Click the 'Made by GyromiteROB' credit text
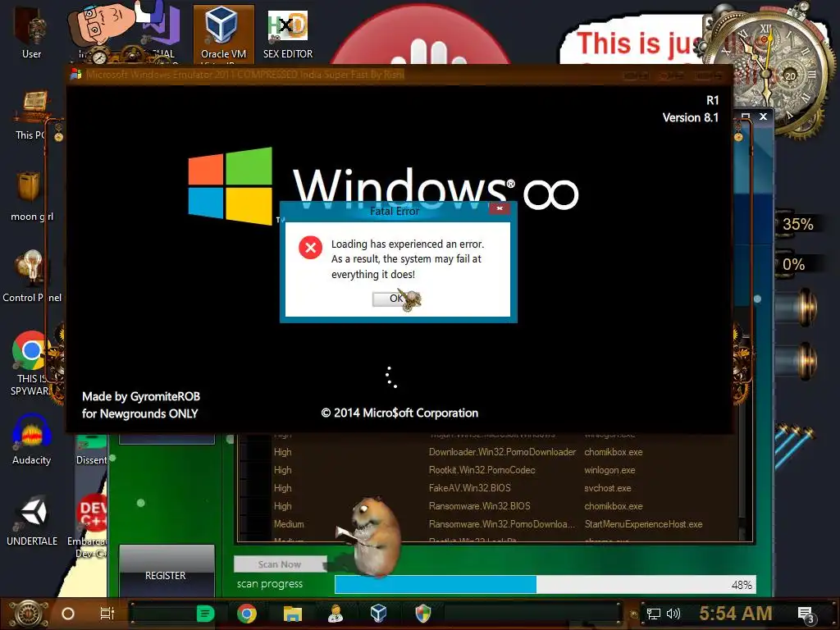840x630 pixels. pos(141,396)
